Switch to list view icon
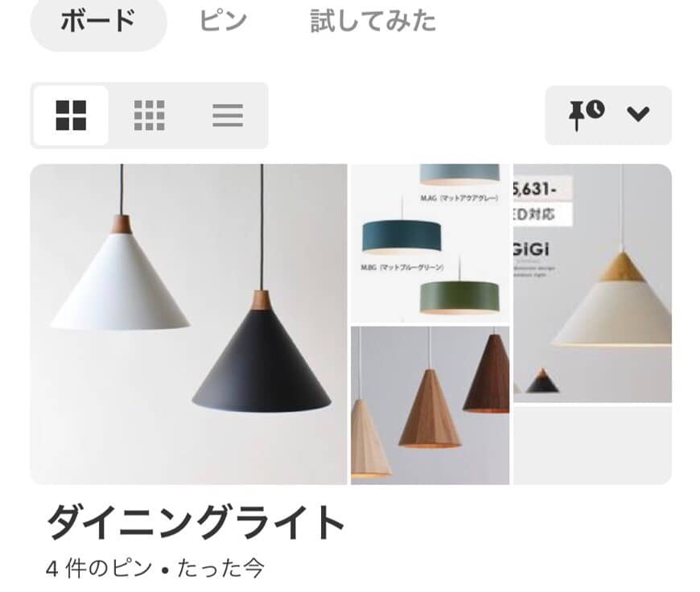 [x=228, y=115]
